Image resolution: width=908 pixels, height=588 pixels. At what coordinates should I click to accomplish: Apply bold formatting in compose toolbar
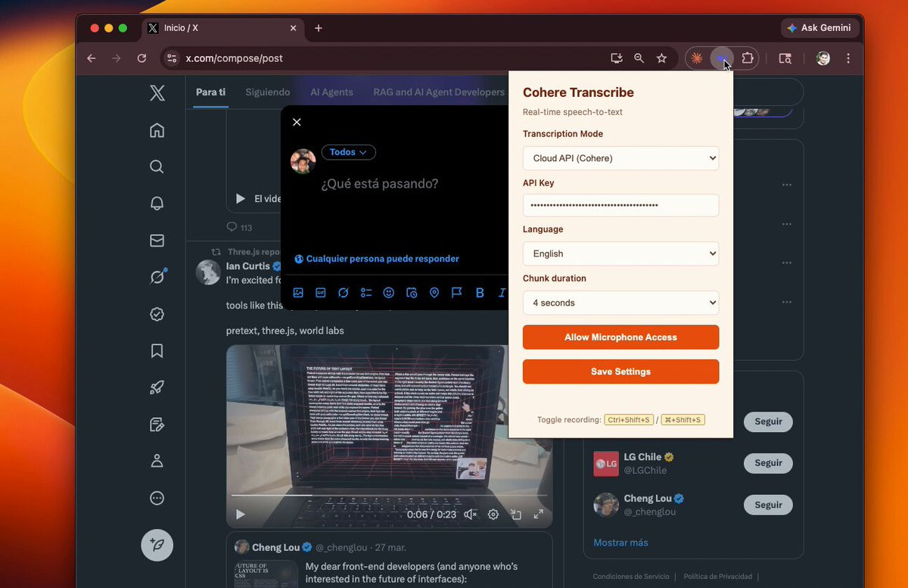[480, 293]
